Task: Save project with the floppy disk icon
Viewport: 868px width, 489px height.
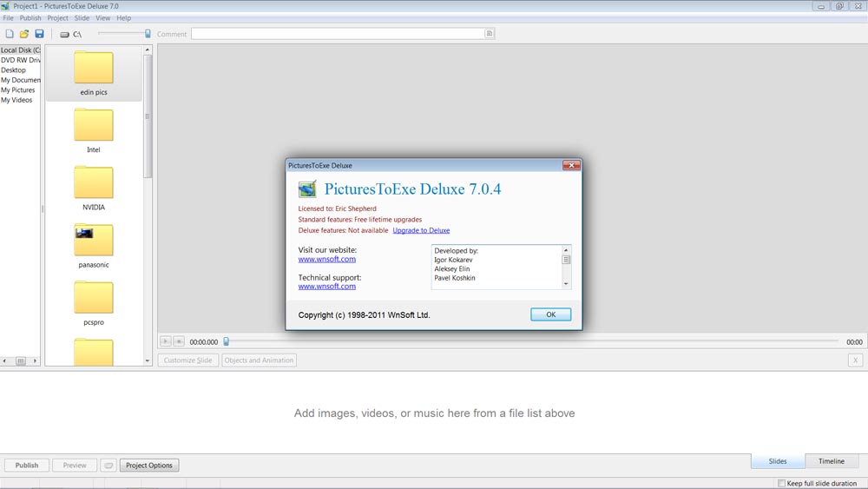Action: [39, 34]
